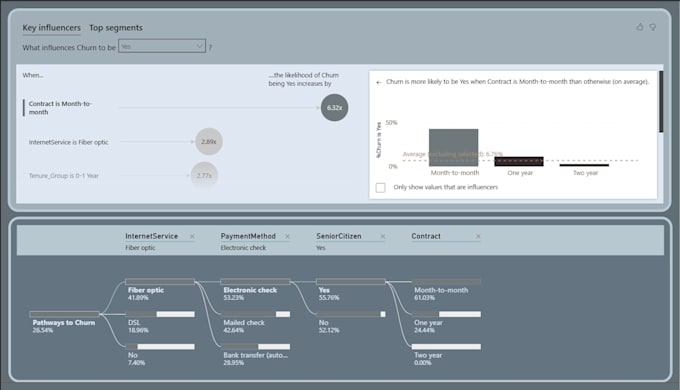This screenshot has height=390, width=680.
Task: Switch to the Key influencers tab
Action: [51, 28]
